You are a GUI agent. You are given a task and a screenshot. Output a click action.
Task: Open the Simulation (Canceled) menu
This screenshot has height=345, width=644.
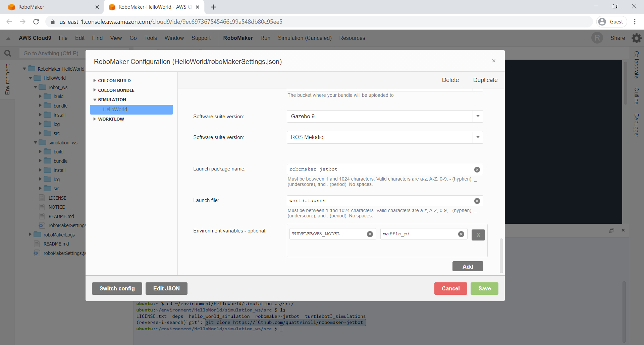[x=305, y=38]
